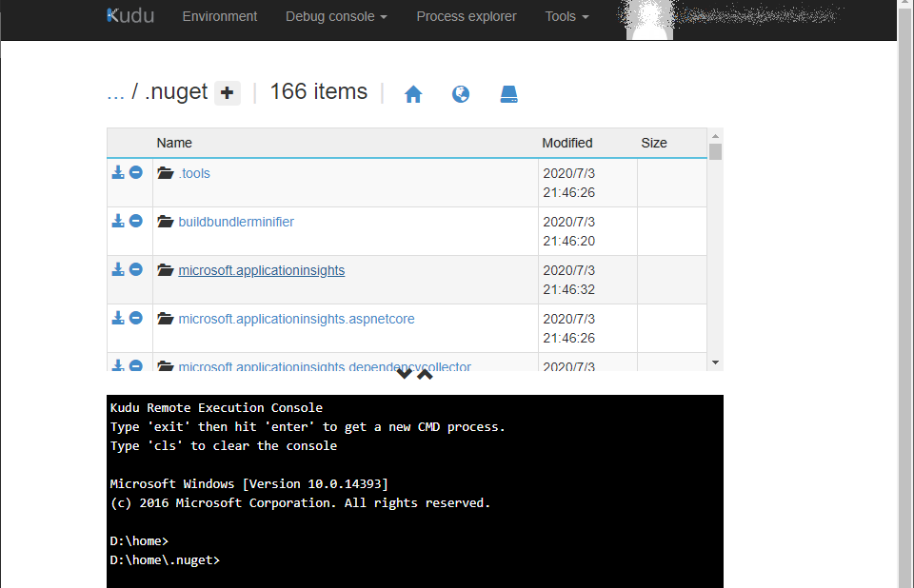This screenshot has height=588, width=914.
Task: Click the file list scrollbar thumb
Action: (715, 151)
